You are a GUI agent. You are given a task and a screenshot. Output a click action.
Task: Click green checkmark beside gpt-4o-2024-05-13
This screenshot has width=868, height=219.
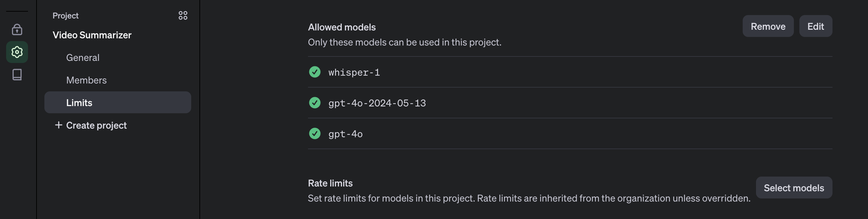pos(314,103)
